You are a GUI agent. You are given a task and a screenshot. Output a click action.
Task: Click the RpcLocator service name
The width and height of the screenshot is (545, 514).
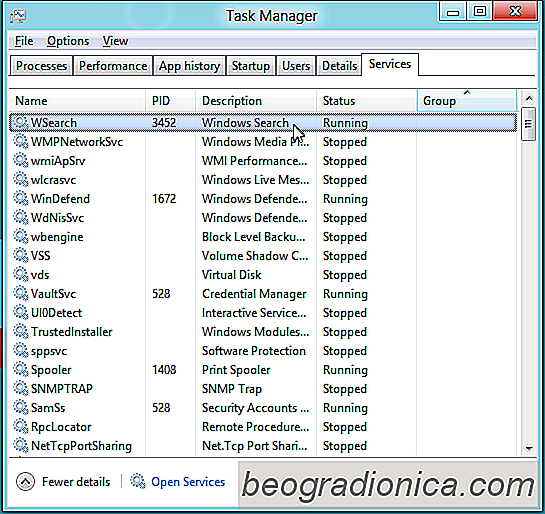coord(61,427)
